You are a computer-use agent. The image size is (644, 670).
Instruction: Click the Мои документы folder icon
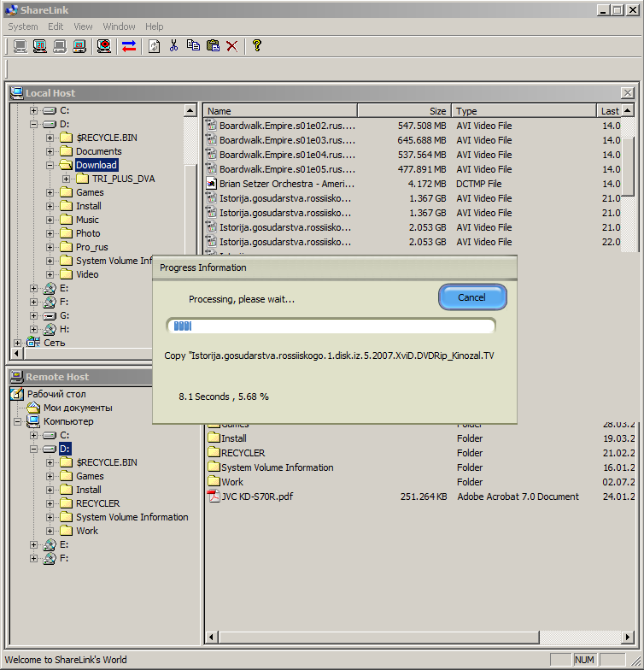[33, 407]
